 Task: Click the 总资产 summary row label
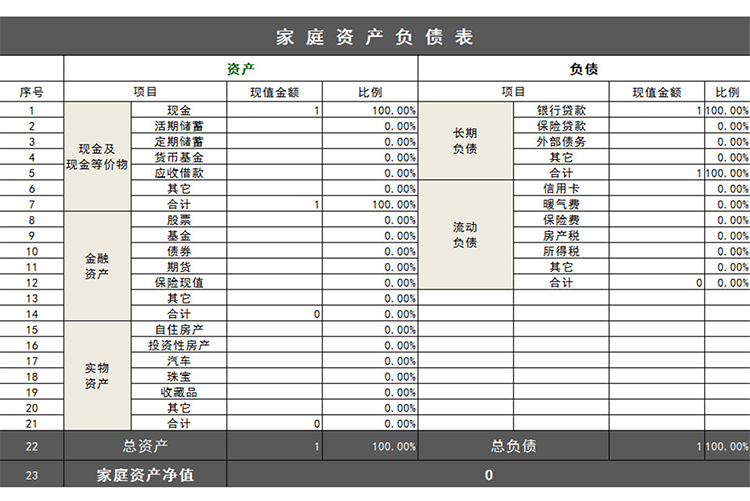click(x=146, y=446)
